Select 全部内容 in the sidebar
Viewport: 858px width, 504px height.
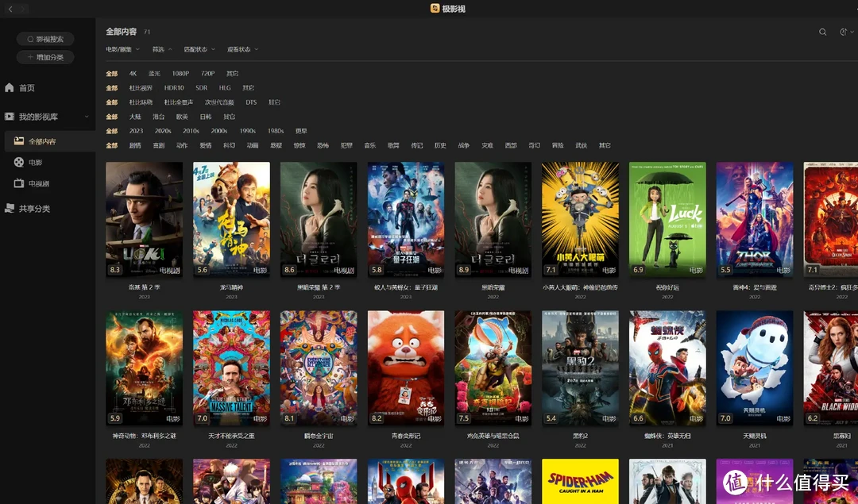(x=41, y=141)
